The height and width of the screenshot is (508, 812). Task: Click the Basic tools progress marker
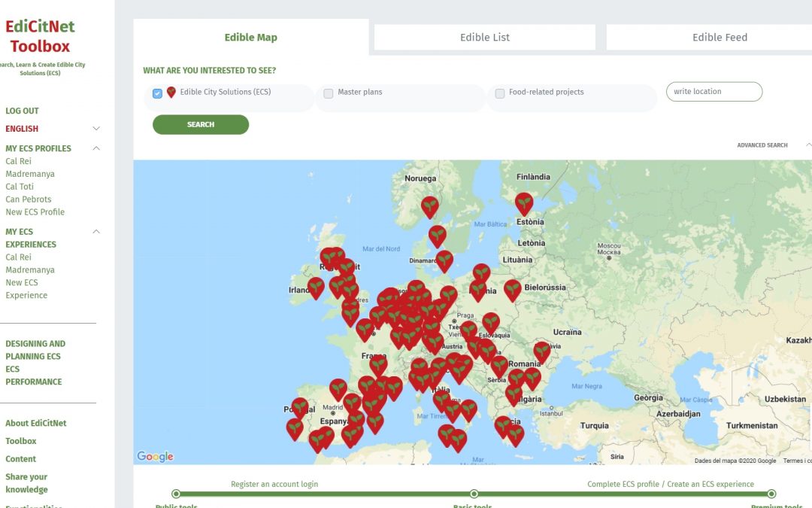pos(474,494)
